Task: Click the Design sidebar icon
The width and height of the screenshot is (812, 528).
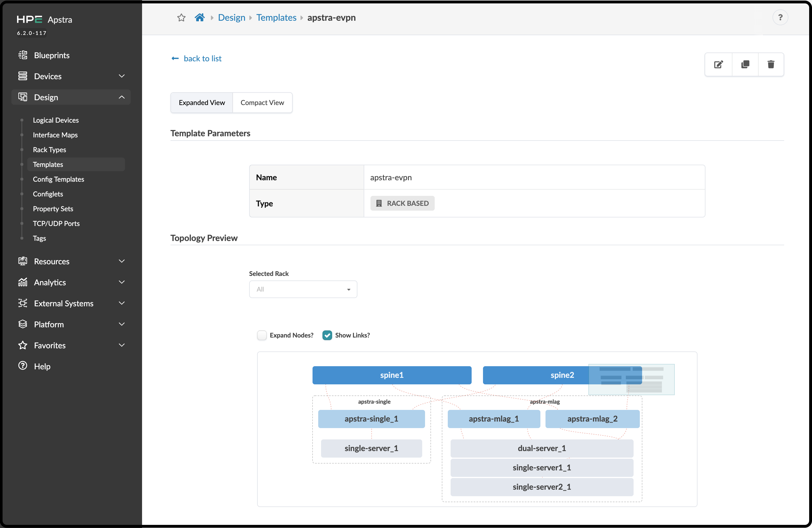Action: (x=23, y=97)
